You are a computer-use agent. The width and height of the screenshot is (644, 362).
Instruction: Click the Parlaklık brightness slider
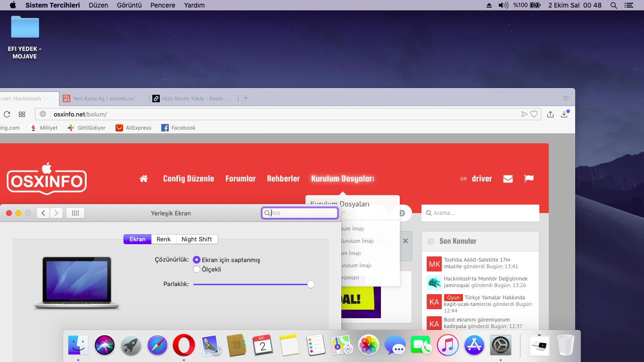[252, 284]
